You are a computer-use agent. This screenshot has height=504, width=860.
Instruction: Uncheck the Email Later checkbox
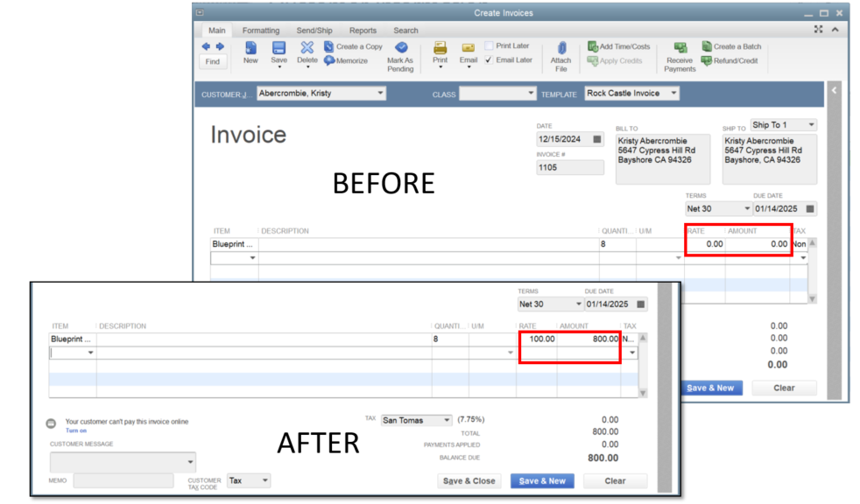489,59
